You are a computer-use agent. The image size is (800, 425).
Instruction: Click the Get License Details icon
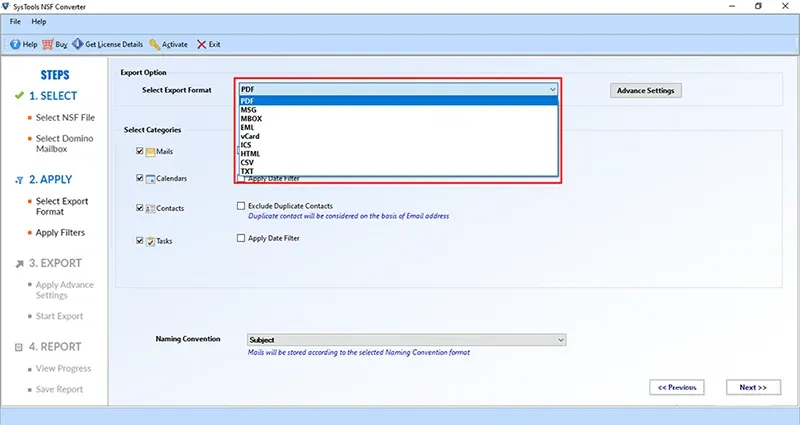[x=78, y=44]
